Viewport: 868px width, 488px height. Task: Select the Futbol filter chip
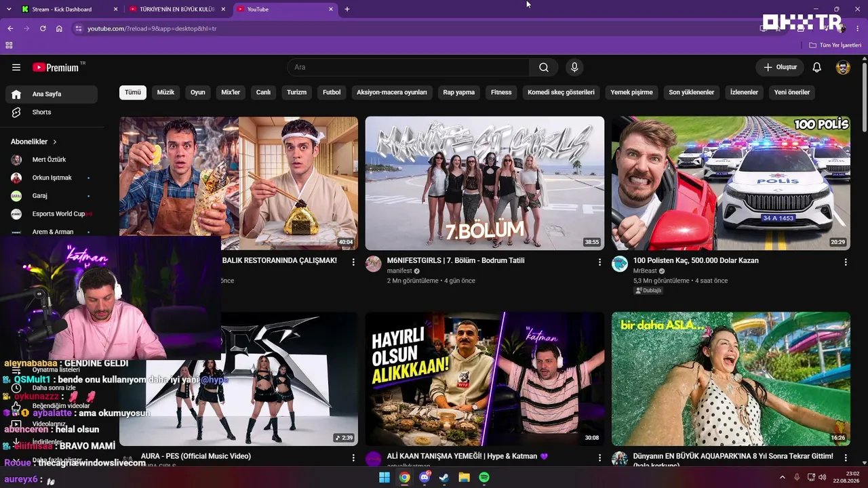click(x=332, y=92)
